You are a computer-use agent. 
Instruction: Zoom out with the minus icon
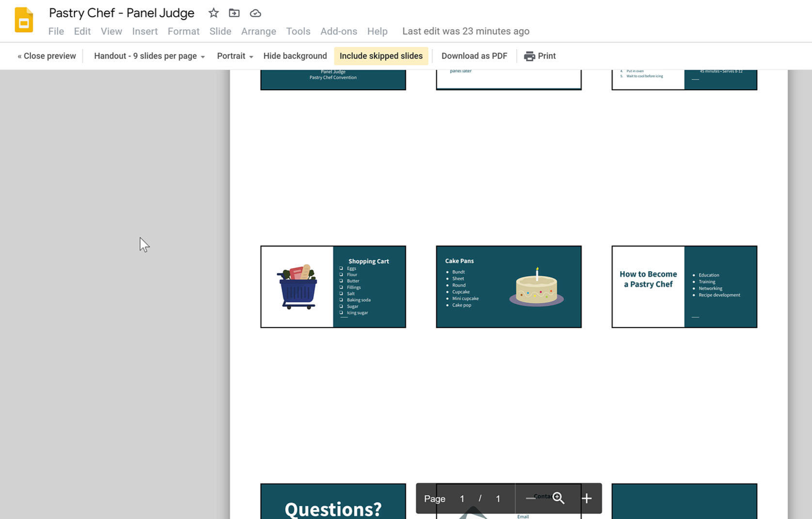(x=531, y=498)
